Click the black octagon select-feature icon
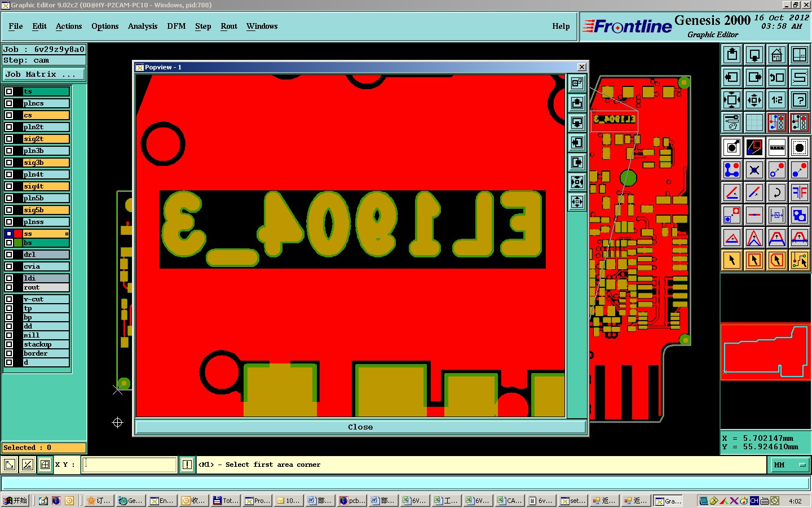Screen dimensions: 812x508 pos(800,147)
